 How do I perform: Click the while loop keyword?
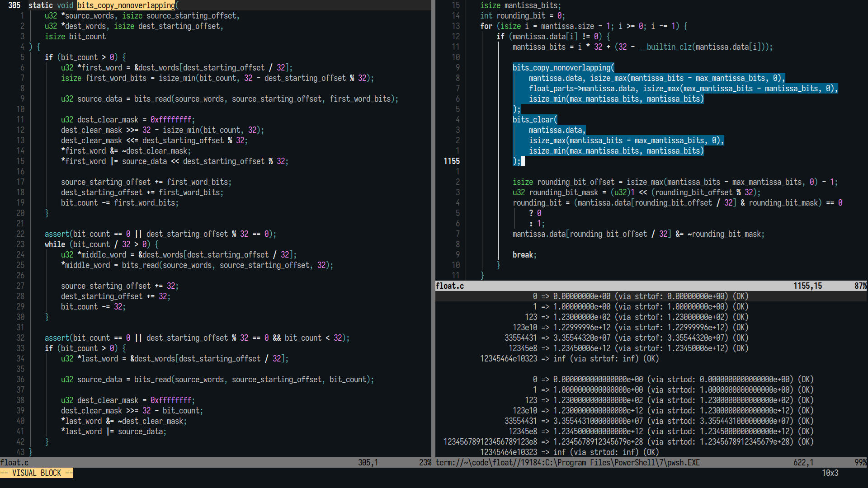(55, 244)
